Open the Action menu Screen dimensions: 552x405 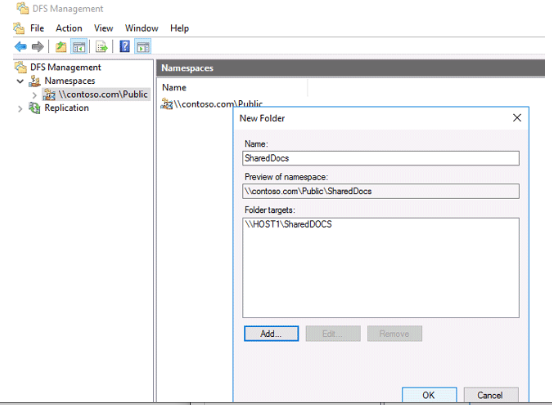tap(69, 28)
